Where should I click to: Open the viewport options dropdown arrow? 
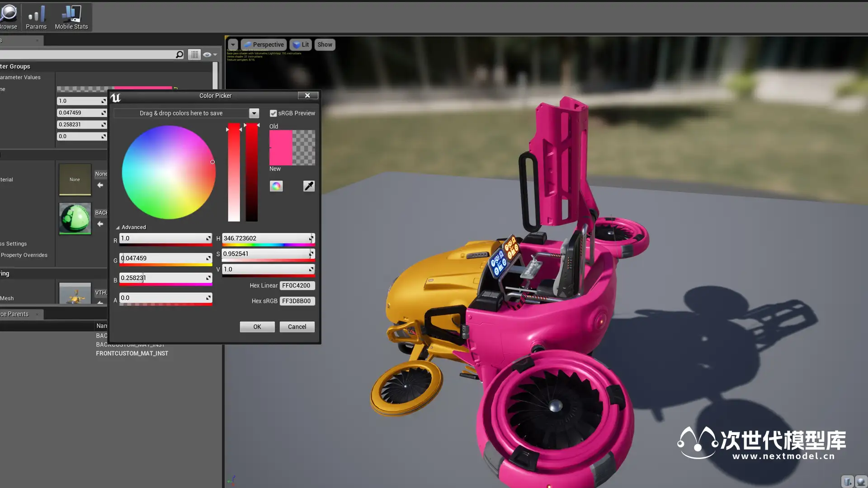click(233, 45)
